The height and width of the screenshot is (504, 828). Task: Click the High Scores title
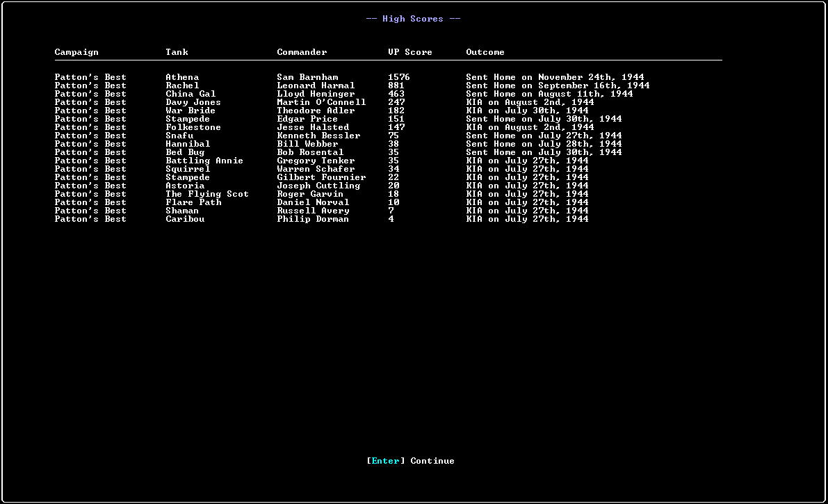413,19
